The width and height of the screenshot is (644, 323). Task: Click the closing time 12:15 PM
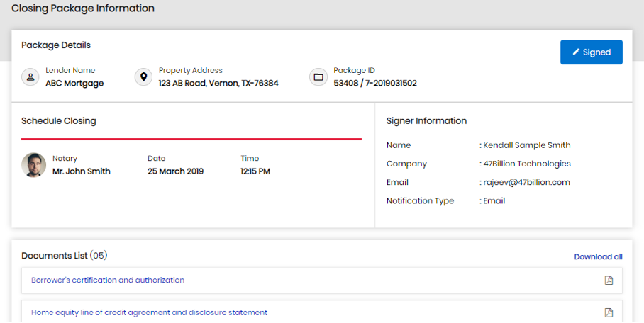tap(255, 171)
